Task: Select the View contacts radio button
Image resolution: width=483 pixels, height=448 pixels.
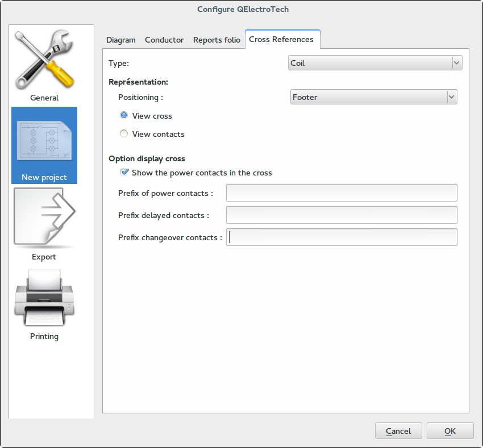Action: pos(124,133)
